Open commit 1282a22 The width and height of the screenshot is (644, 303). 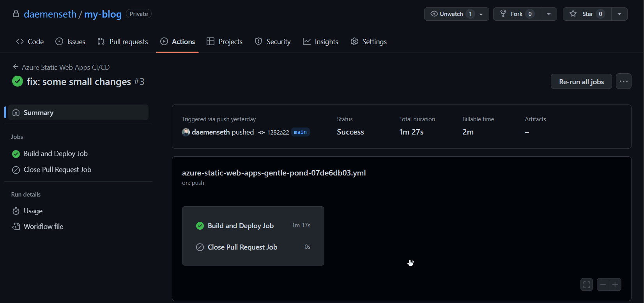click(278, 133)
